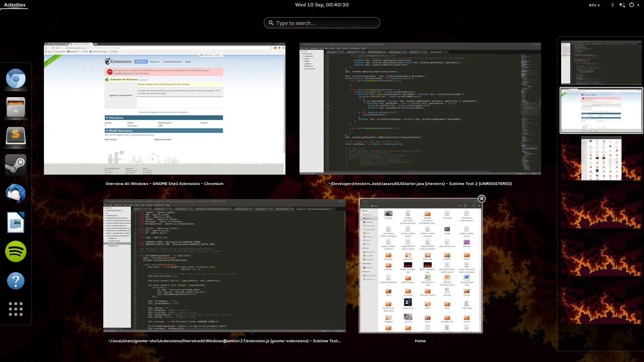
Task: Open the date and time clock menu
Action: pyautogui.click(x=322, y=5)
